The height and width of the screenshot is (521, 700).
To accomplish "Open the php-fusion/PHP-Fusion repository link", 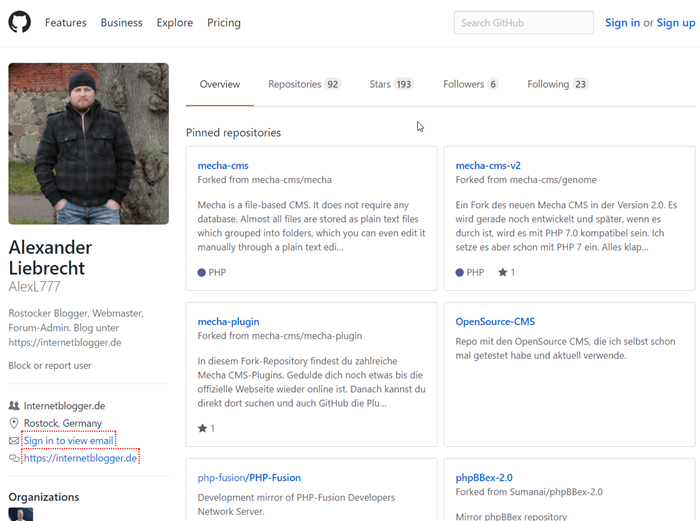I will click(249, 477).
